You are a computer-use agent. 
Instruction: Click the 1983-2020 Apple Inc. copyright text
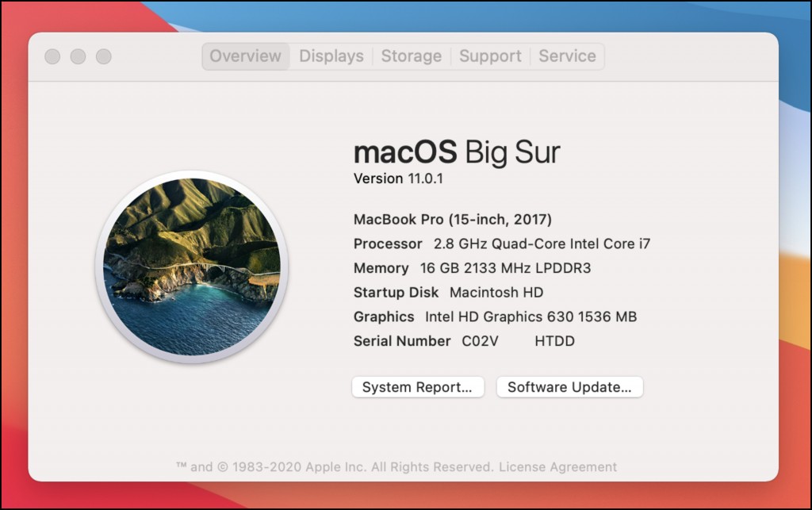tap(335, 467)
